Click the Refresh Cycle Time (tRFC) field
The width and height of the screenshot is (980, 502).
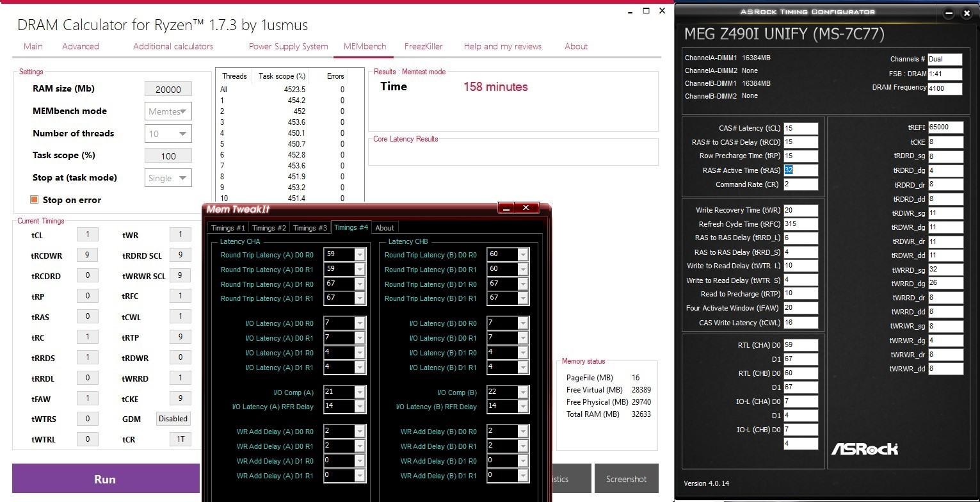point(801,224)
